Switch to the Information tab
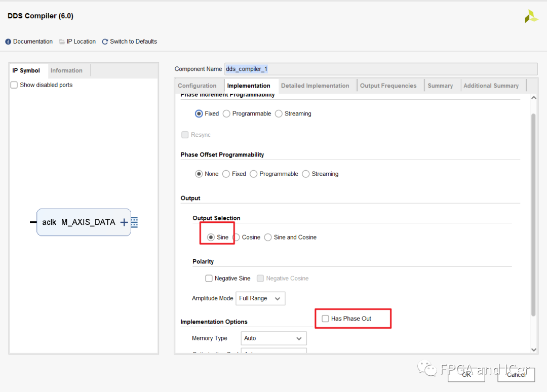The image size is (547, 392). 66,70
